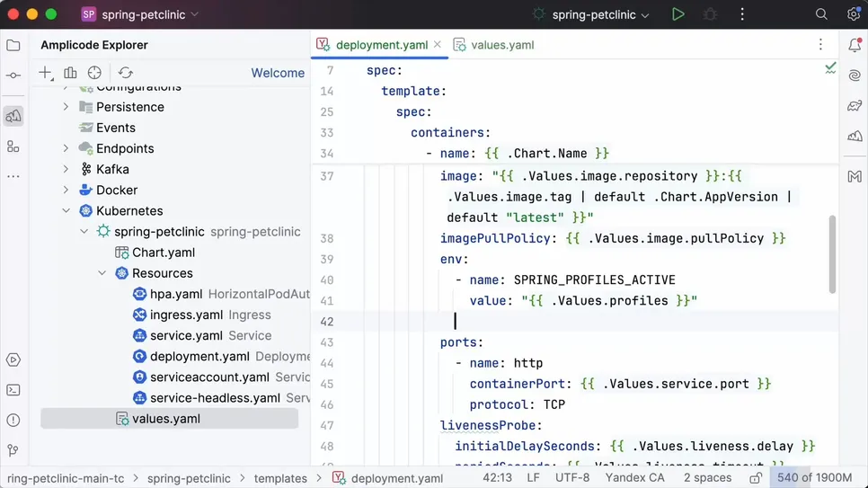
Task: Open the Problems tool window icon
Action: [x=13, y=421]
